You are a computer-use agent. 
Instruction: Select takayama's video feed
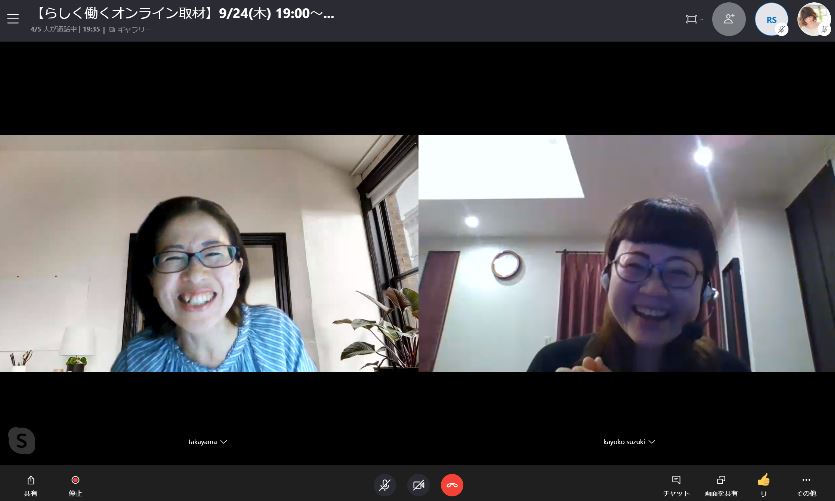(x=209, y=253)
